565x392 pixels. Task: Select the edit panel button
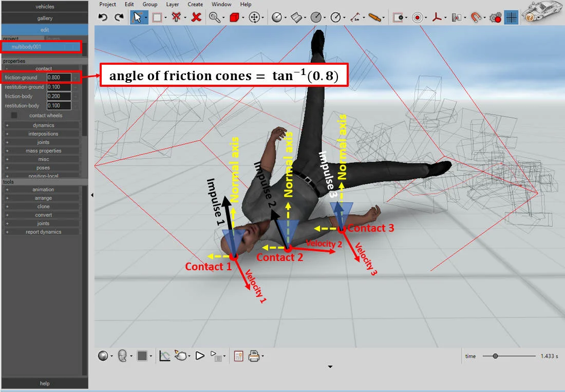pyautogui.click(x=45, y=30)
